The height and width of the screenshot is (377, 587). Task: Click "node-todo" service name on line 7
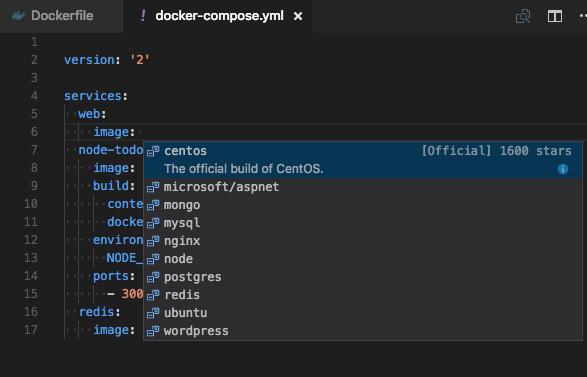(111, 150)
